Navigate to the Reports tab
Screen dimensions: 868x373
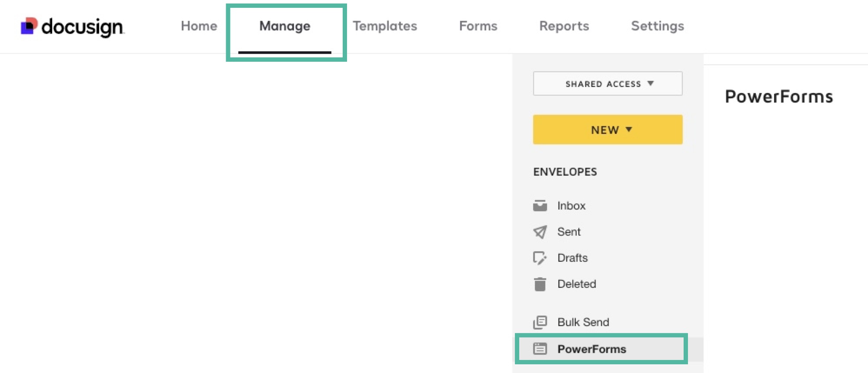pos(564,26)
